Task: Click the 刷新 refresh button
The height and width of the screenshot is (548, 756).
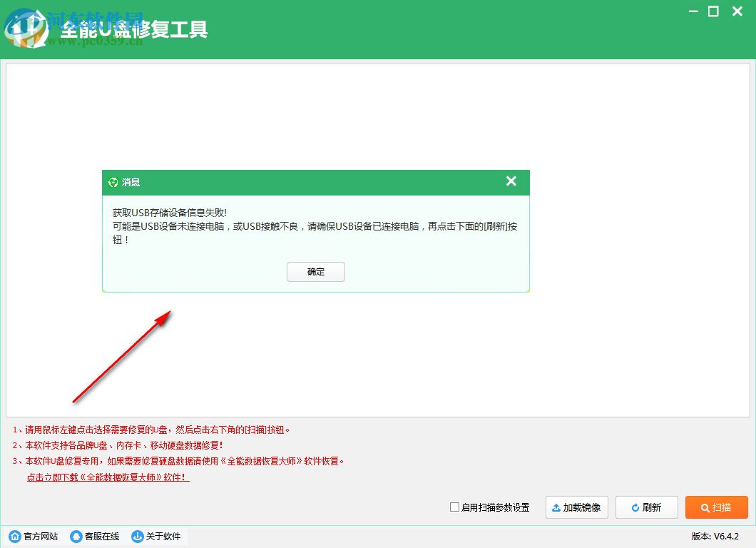Action: (x=646, y=507)
